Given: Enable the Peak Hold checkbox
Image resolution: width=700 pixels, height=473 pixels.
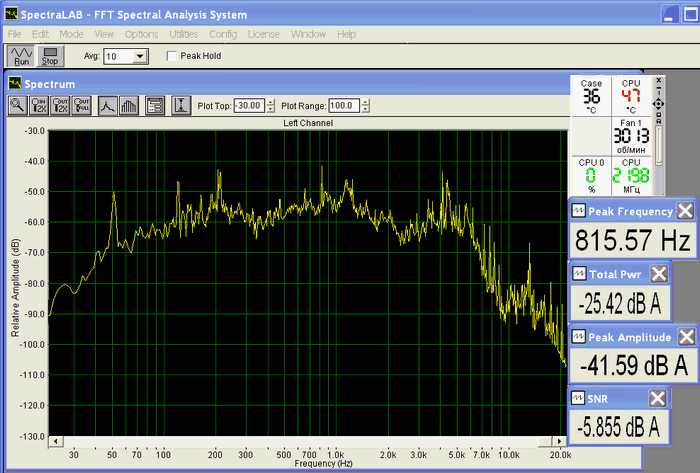Looking at the screenshot, I should [x=172, y=56].
